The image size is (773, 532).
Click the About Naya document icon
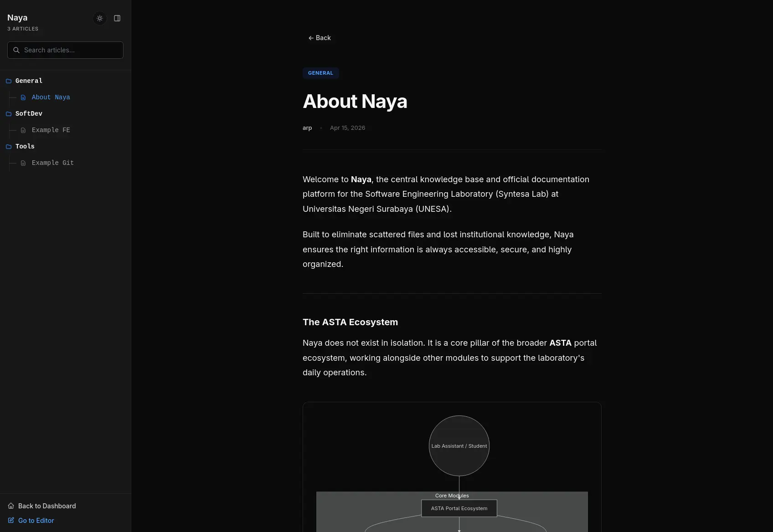pyautogui.click(x=23, y=97)
